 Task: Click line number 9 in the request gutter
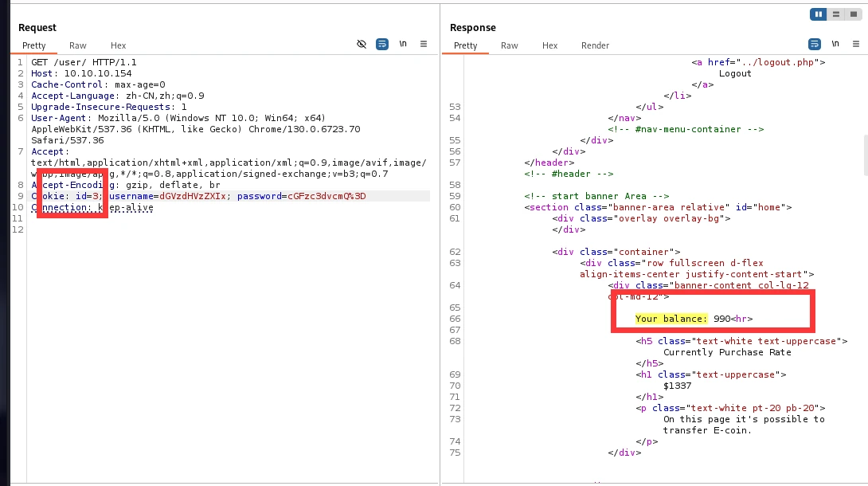click(21, 196)
